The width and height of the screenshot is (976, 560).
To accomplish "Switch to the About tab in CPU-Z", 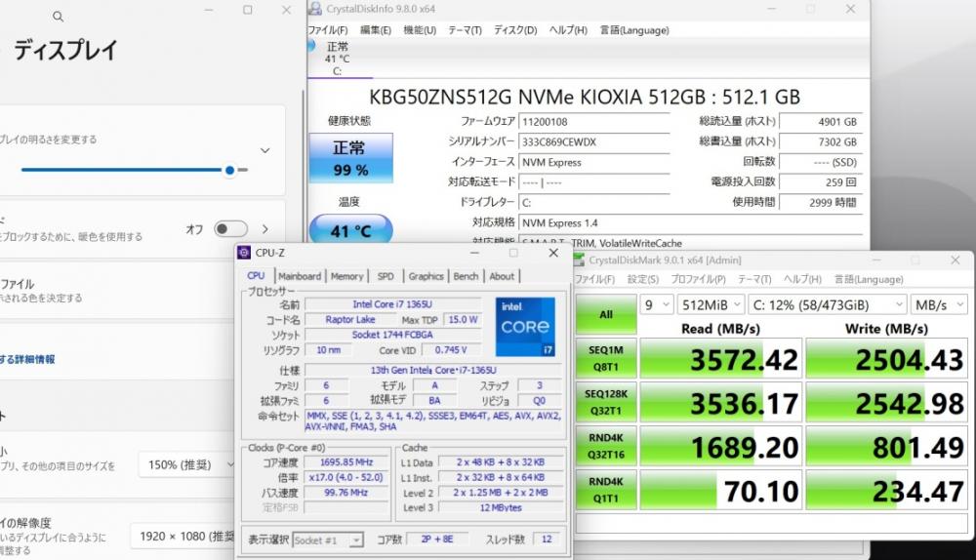I will click(502, 276).
